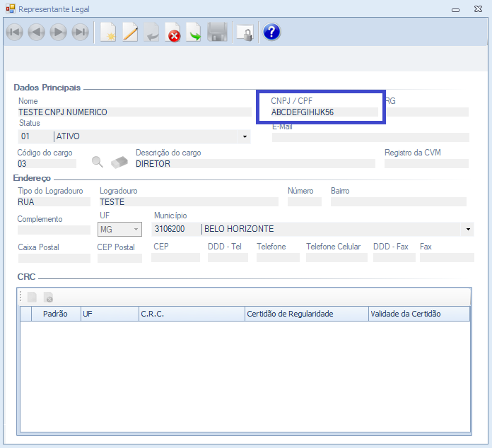This screenshot has height=448, width=492.
Task: Open the Status dropdown
Action: 245,136
